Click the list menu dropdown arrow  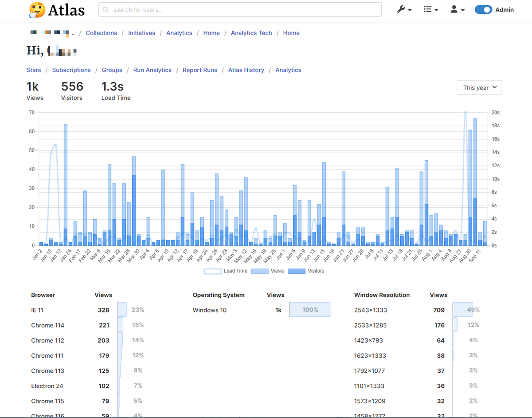(436, 10)
